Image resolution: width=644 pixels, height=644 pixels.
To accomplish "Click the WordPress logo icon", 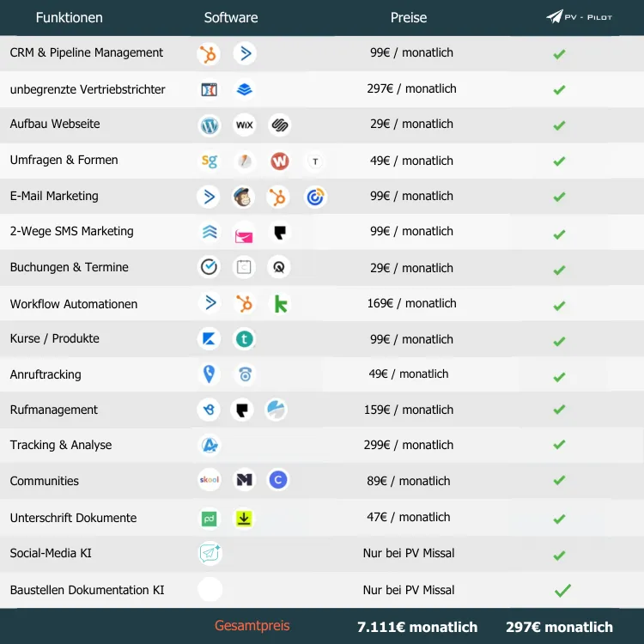I will 210,125.
